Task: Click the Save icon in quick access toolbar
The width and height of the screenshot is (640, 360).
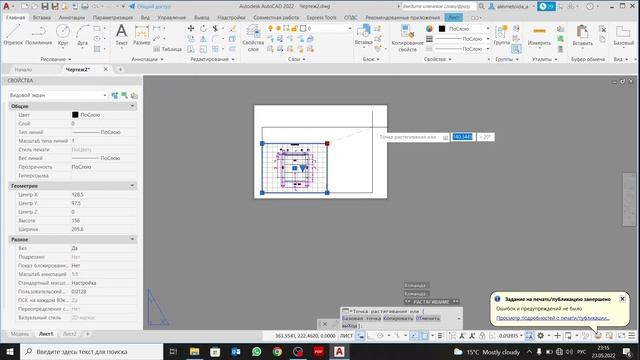Action: tap(45, 7)
